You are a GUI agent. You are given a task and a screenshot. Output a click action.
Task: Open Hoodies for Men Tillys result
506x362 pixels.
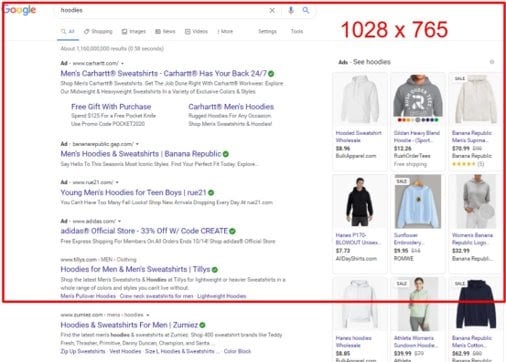[x=135, y=269]
